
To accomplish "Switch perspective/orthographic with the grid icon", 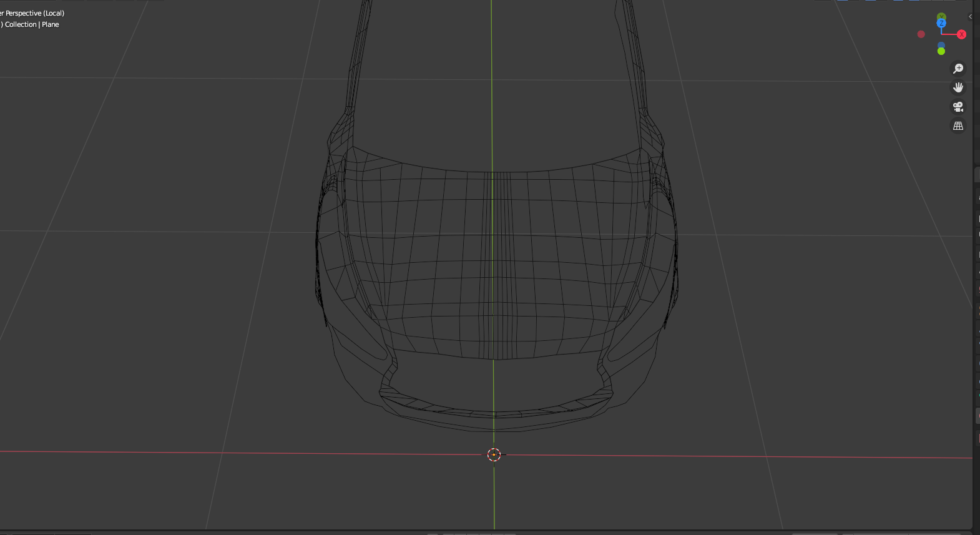I will (958, 126).
